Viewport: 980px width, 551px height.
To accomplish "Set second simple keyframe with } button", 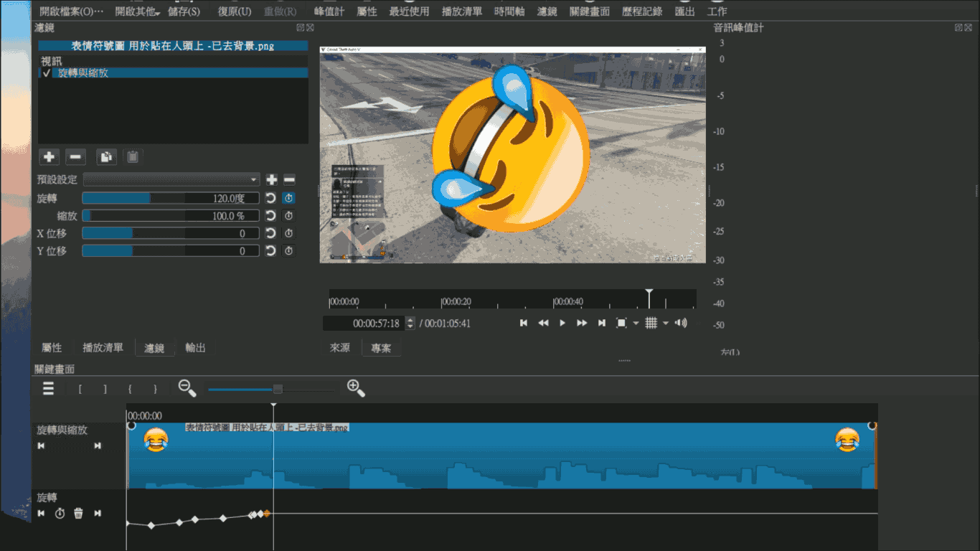I will coord(155,389).
